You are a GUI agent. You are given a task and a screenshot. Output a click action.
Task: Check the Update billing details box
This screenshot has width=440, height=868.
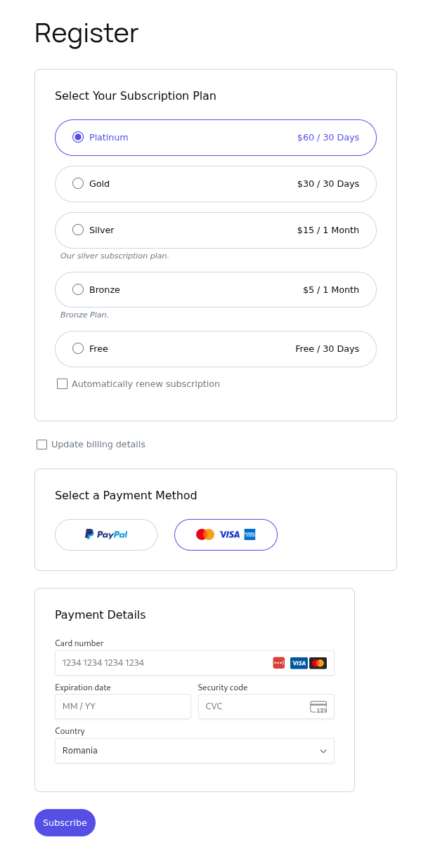coord(41,445)
